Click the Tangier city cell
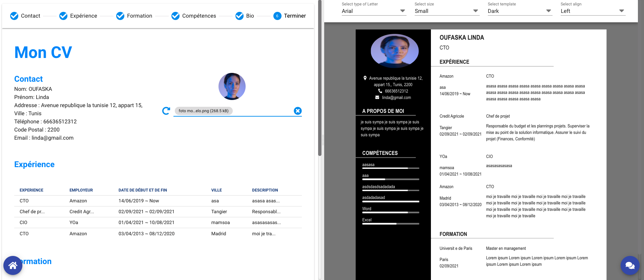 point(219,212)
